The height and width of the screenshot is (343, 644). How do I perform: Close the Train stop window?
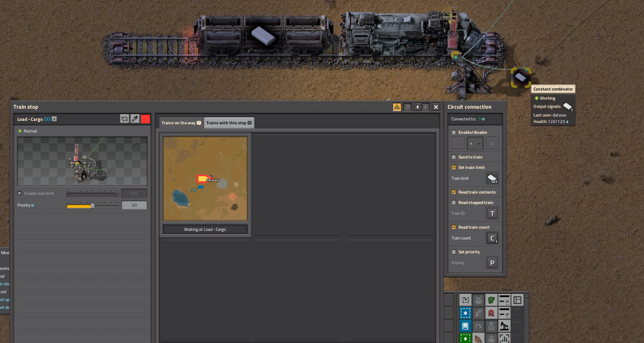(436, 107)
